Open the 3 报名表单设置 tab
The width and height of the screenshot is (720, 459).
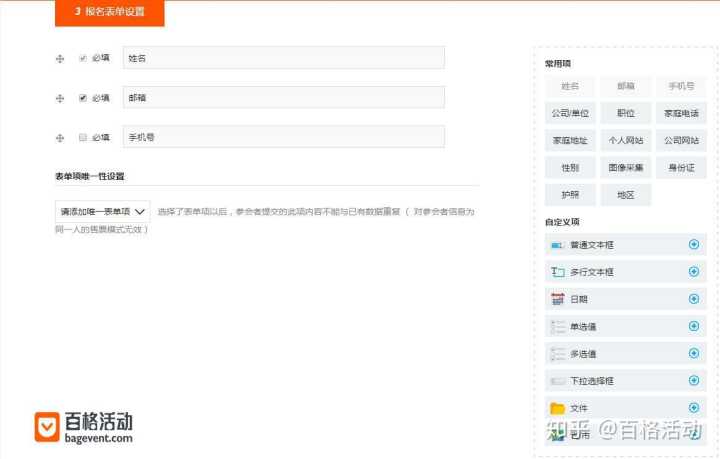click(110, 13)
